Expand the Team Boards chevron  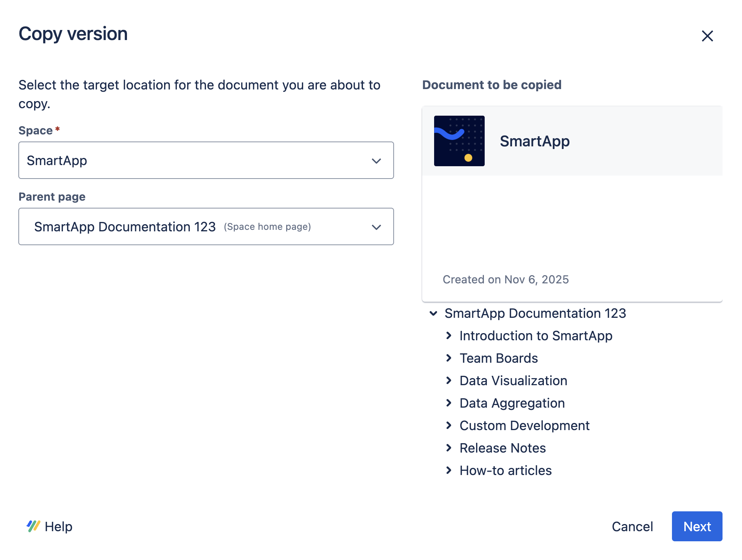click(449, 358)
